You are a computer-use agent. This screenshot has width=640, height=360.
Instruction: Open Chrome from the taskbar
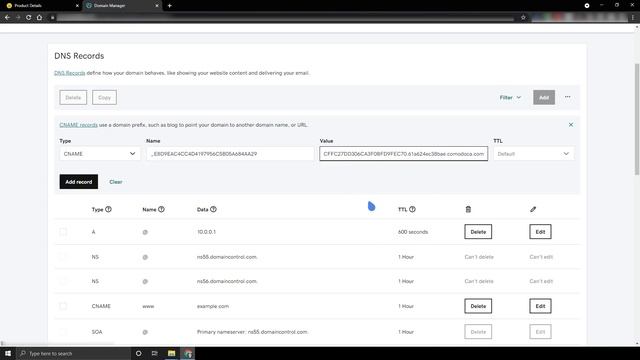[188, 353]
